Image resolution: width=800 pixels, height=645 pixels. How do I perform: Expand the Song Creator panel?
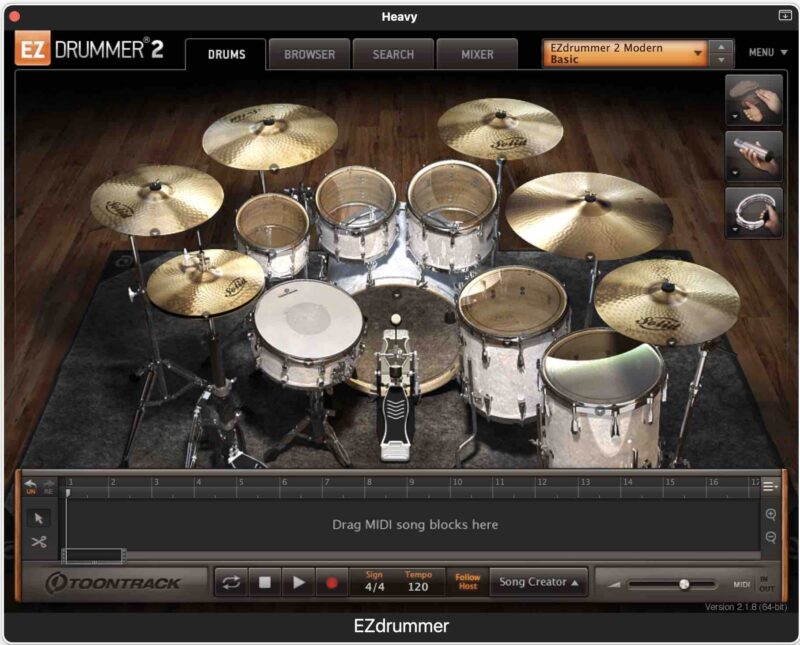click(539, 582)
